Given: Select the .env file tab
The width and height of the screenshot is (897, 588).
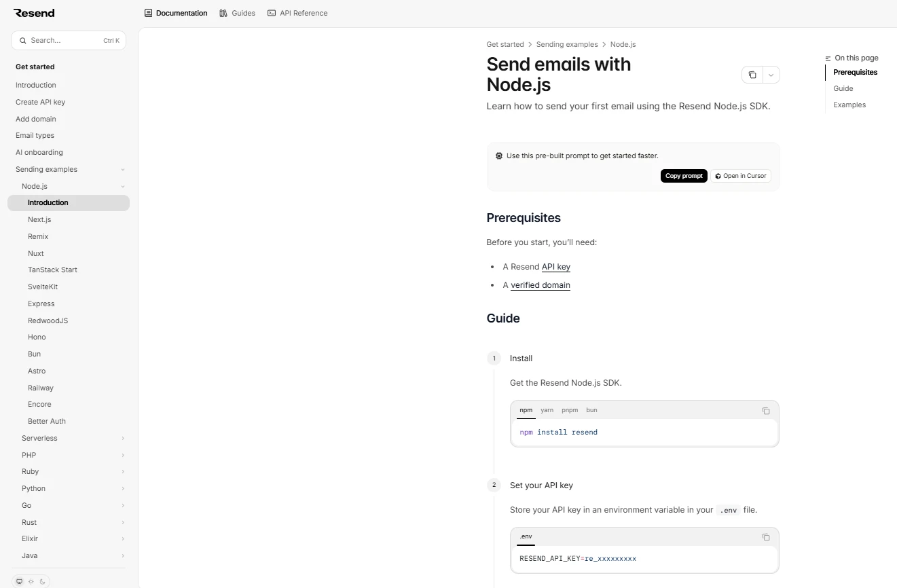Looking at the screenshot, I should 526,536.
